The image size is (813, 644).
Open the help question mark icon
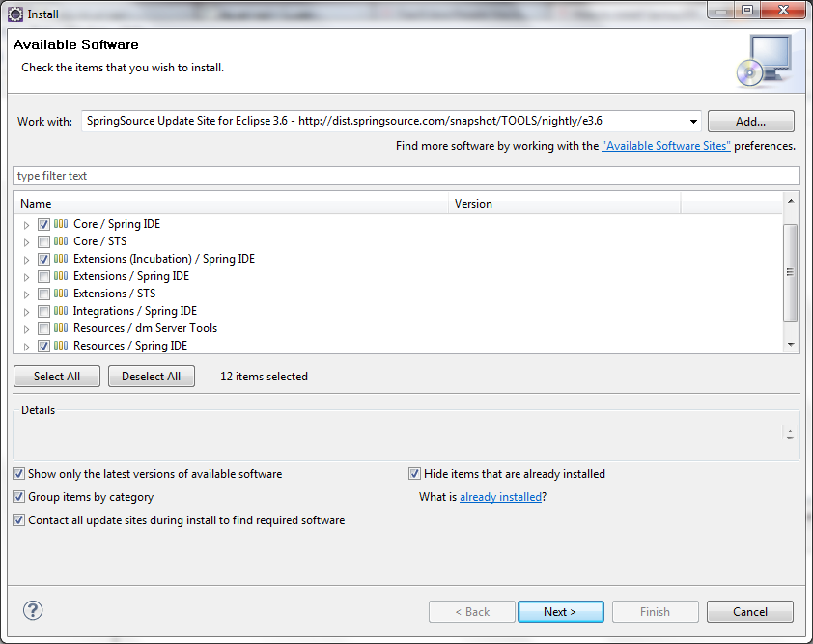32,610
